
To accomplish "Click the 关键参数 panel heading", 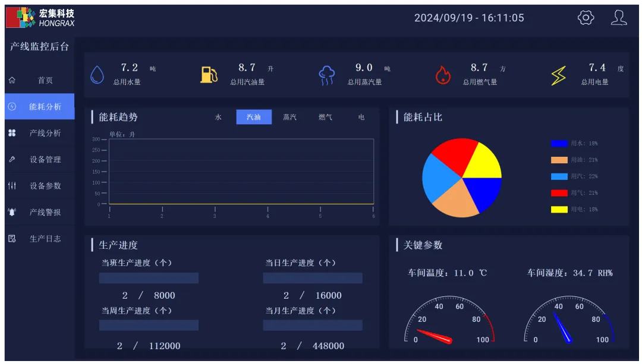I will click(x=423, y=245).
